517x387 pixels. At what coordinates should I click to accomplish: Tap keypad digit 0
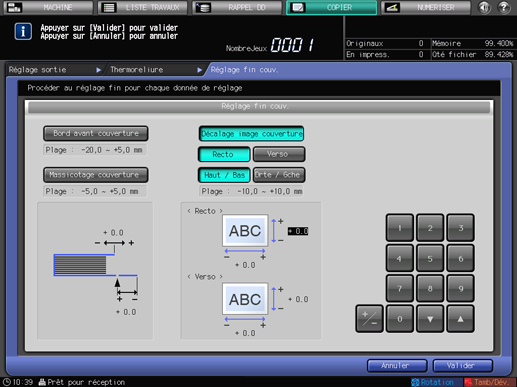tap(400, 319)
